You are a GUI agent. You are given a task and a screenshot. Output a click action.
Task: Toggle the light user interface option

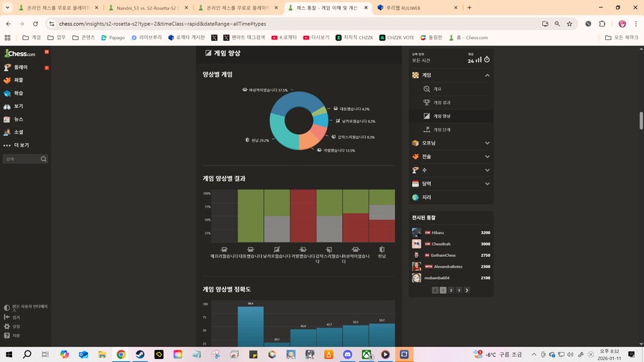click(x=26, y=308)
